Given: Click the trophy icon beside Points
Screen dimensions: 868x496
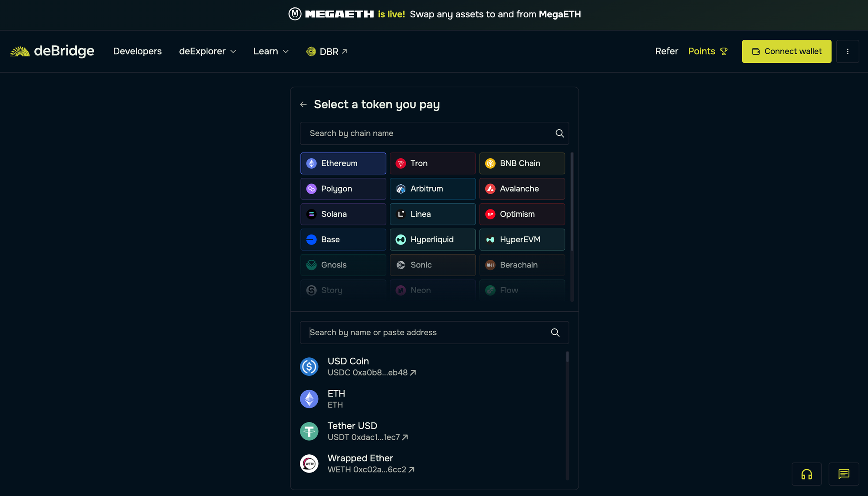Looking at the screenshot, I should click(724, 51).
